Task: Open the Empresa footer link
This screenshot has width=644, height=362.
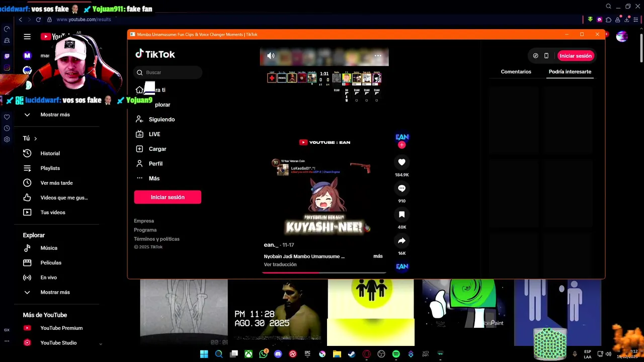Action: (144, 221)
